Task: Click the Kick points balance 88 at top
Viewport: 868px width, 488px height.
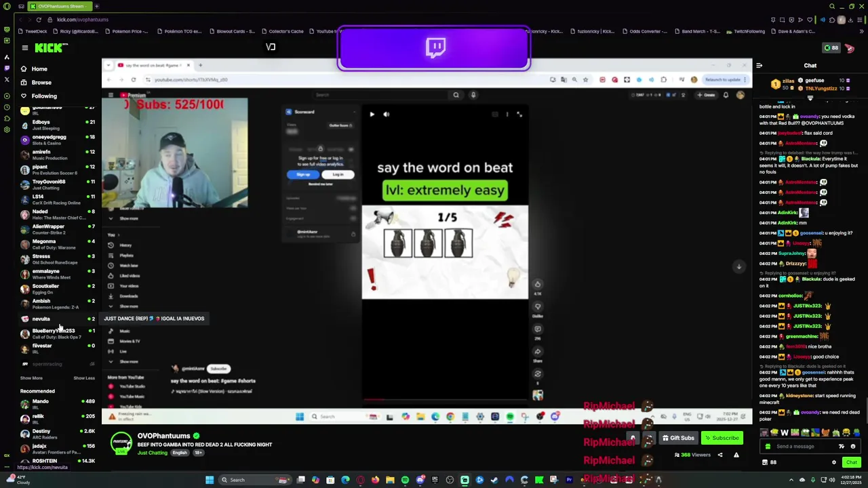Action: pos(831,48)
